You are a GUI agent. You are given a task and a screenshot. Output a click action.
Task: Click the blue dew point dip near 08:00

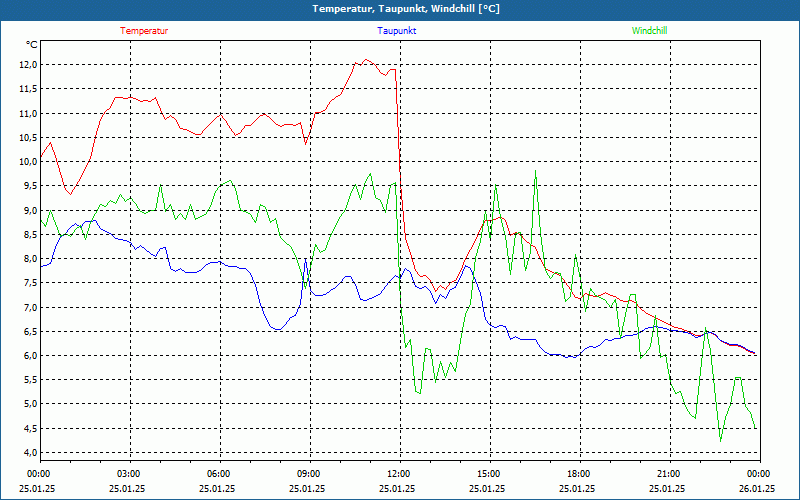(x=277, y=329)
